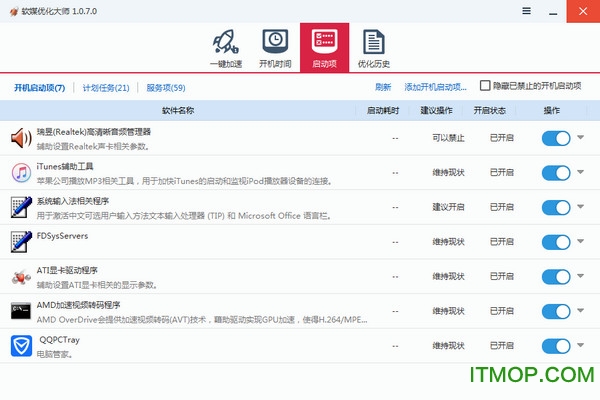
Task: Click the Realtek speaker icon
Action: click(x=21, y=138)
